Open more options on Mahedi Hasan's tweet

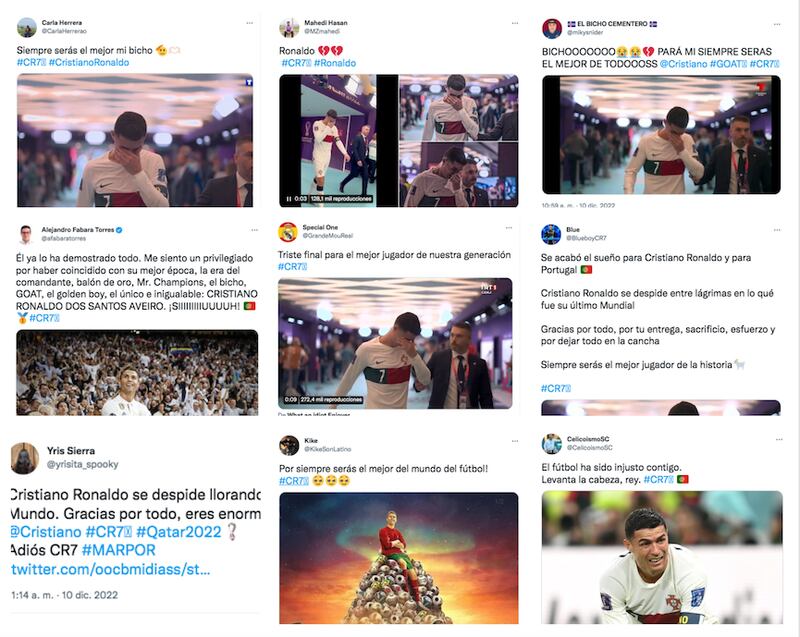coord(515,23)
